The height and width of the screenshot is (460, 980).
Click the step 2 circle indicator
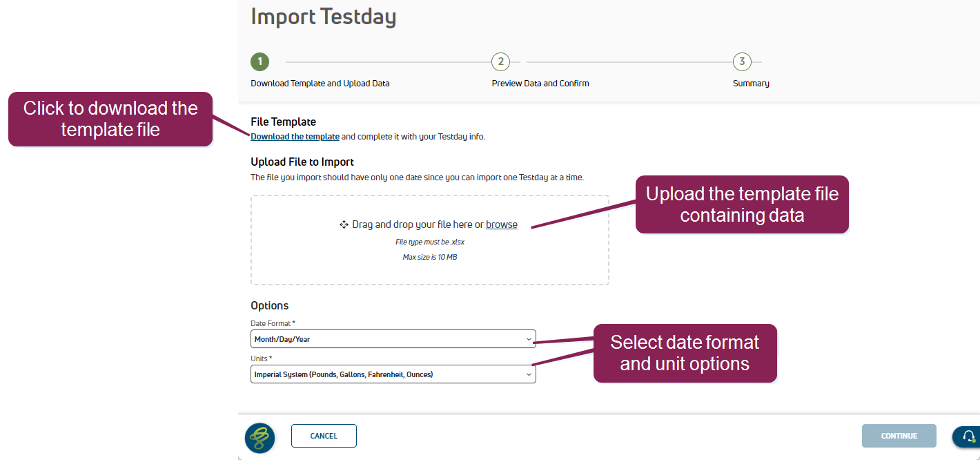(x=500, y=61)
